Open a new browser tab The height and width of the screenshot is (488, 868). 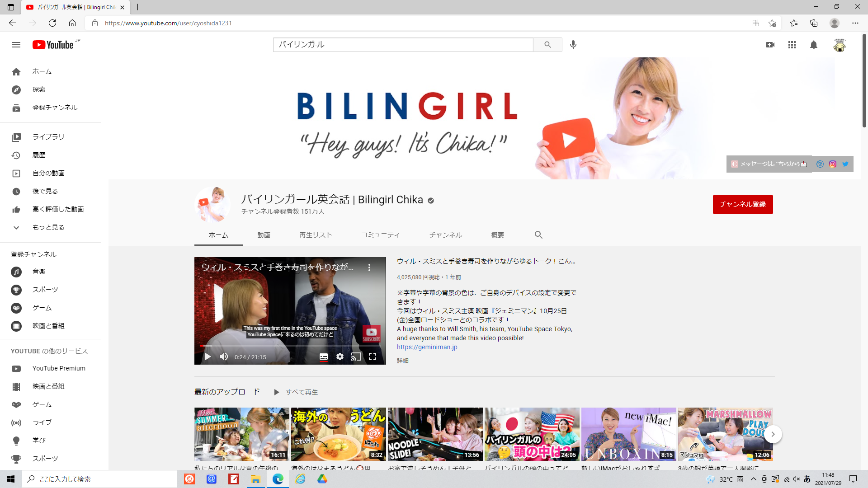[138, 7]
